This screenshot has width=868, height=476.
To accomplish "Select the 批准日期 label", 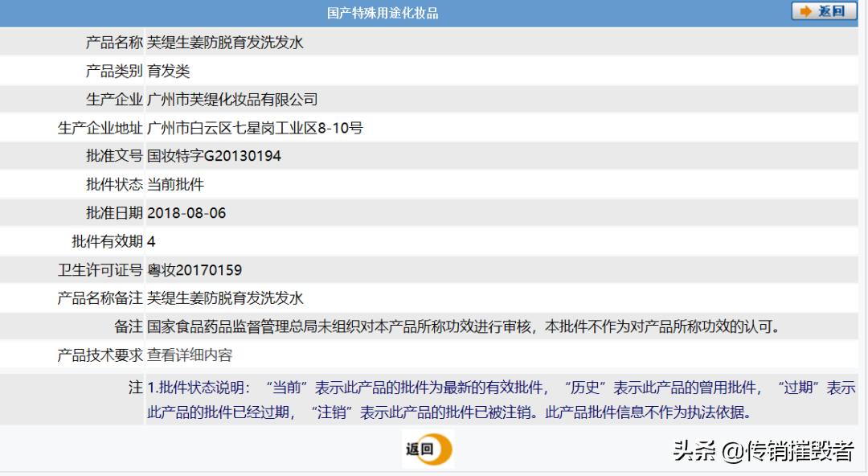I will 114,213.
